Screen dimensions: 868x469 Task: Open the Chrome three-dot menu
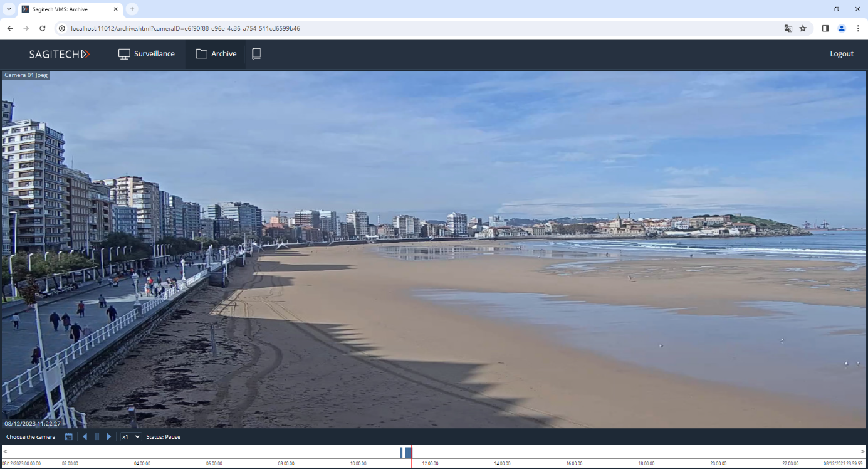(858, 28)
